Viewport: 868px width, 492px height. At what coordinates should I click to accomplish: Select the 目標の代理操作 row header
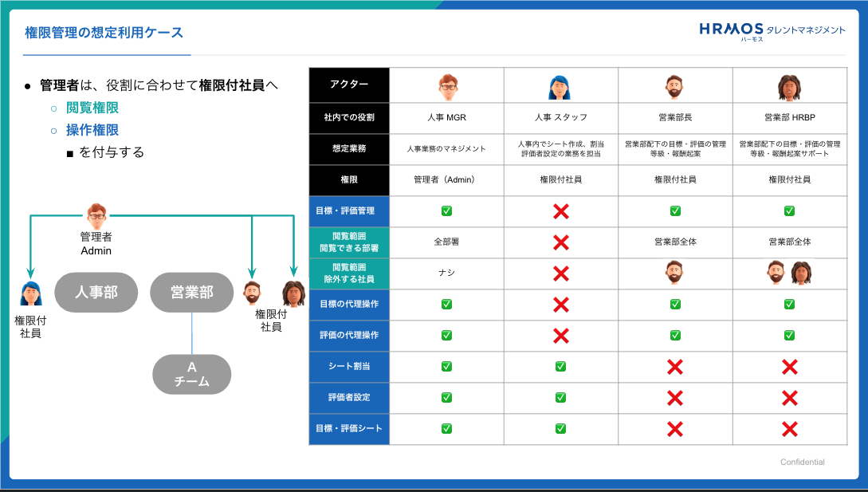tap(348, 305)
